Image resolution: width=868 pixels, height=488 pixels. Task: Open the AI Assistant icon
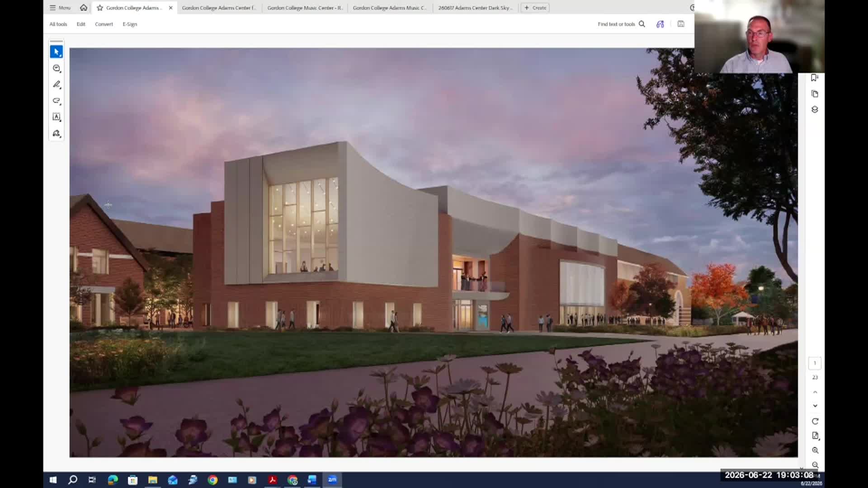click(660, 24)
